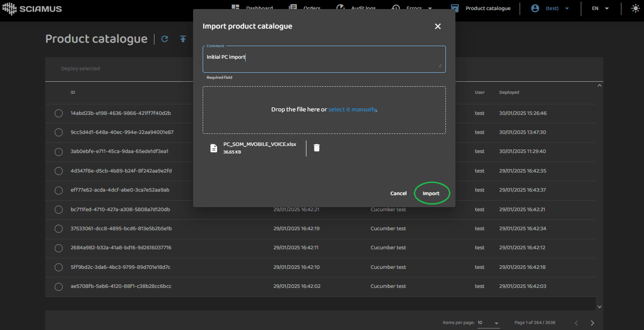This screenshot has width=644, height=330.
Task: Open the Audit logs nav item
Action: [357, 8]
